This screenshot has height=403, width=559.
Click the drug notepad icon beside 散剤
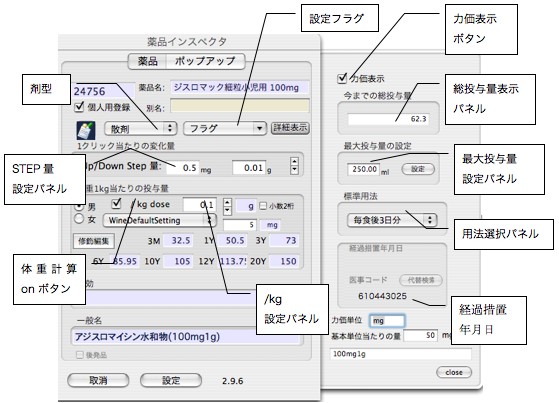tap(86, 130)
